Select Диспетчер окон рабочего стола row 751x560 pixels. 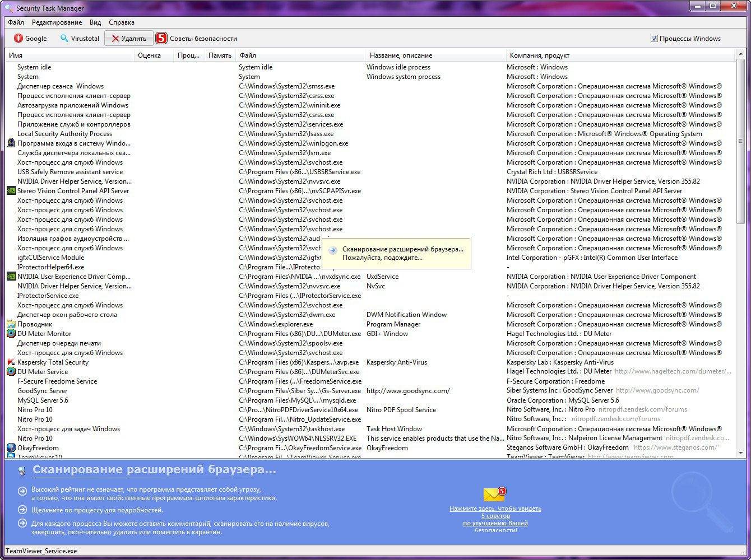pyautogui.click(x=370, y=315)
